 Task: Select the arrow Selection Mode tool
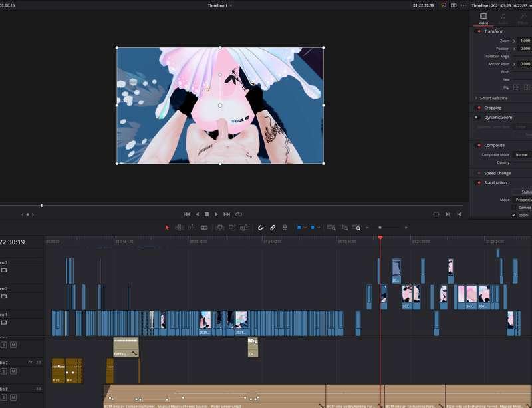point(167,228)
